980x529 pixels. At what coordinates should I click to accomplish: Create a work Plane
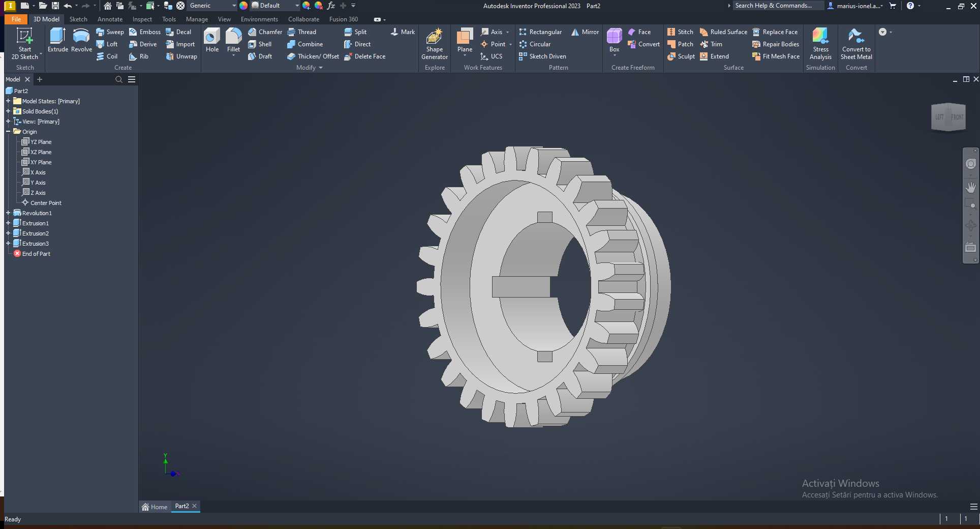pos(465,40)
